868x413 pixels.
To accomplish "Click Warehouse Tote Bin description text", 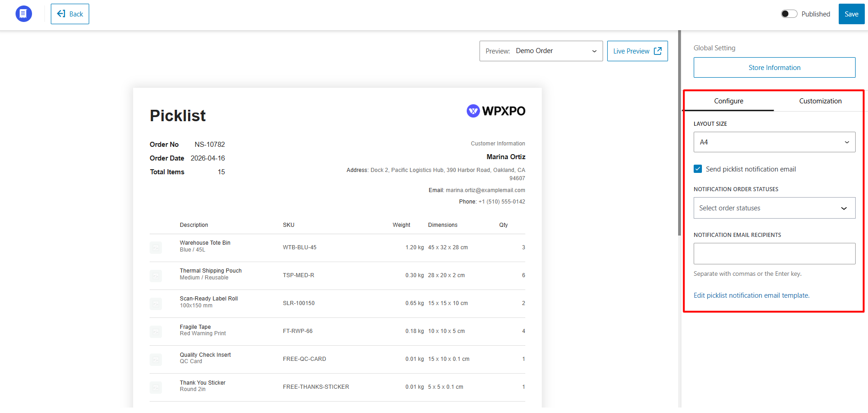I will [205, 243].
